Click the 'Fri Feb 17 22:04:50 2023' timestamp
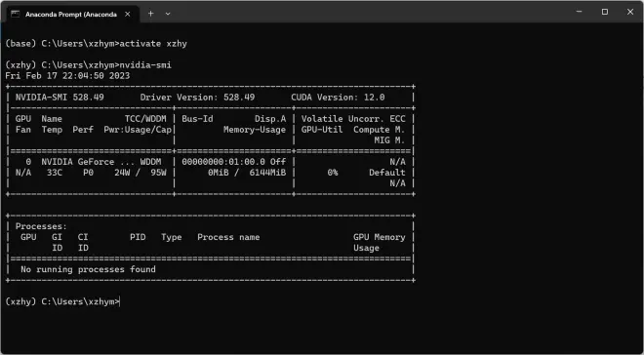 tap(67, 75)
